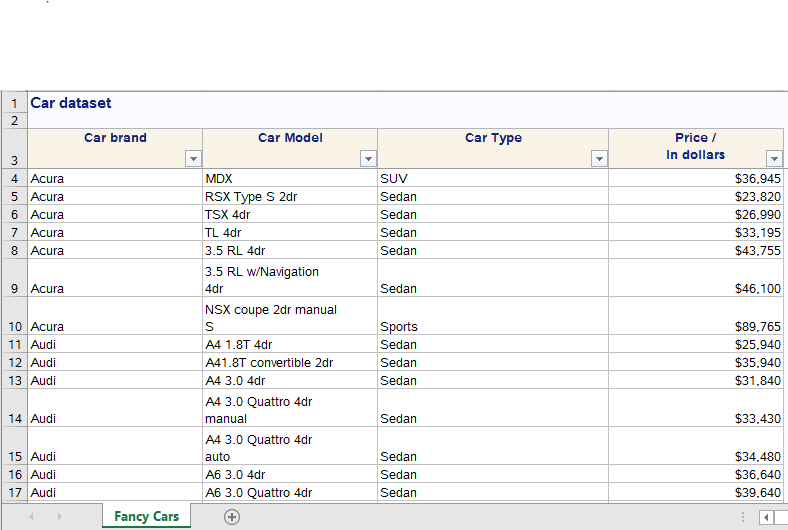Image resolution: width=788 pixels, height=530 pixels.
Task: Select the $31,840 price cell
Action: coord(696,381)
